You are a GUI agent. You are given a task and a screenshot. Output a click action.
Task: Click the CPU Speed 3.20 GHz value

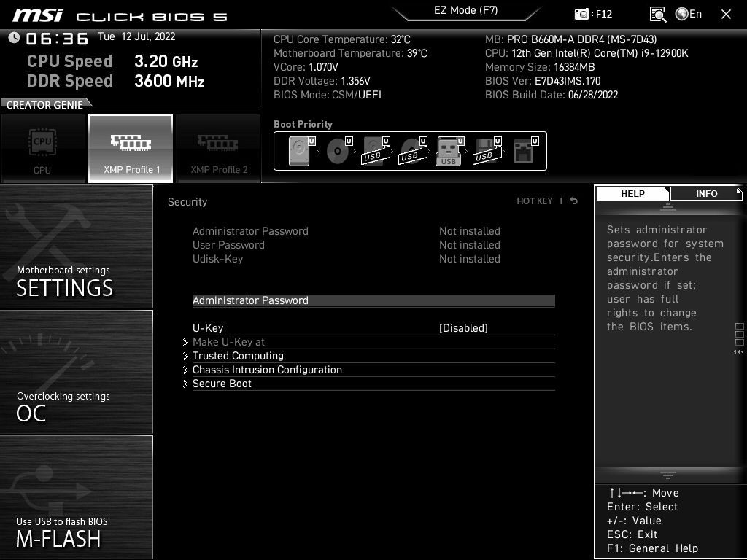point(166,61)
